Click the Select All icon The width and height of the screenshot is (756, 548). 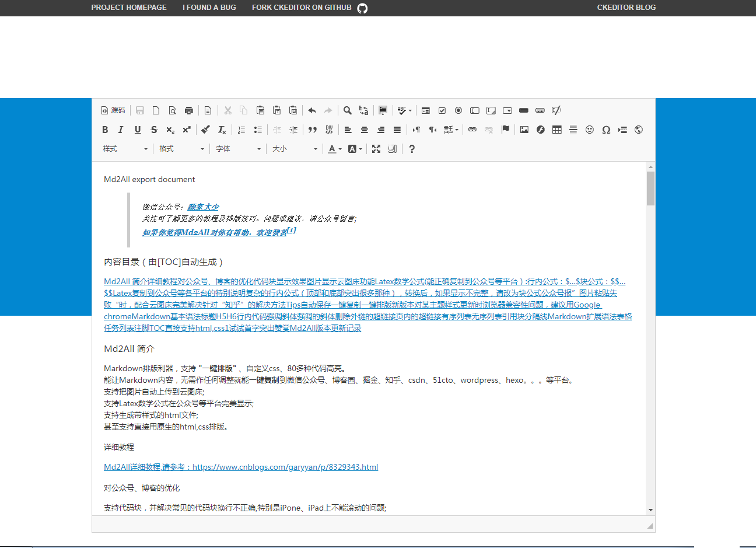pos(383,110)
